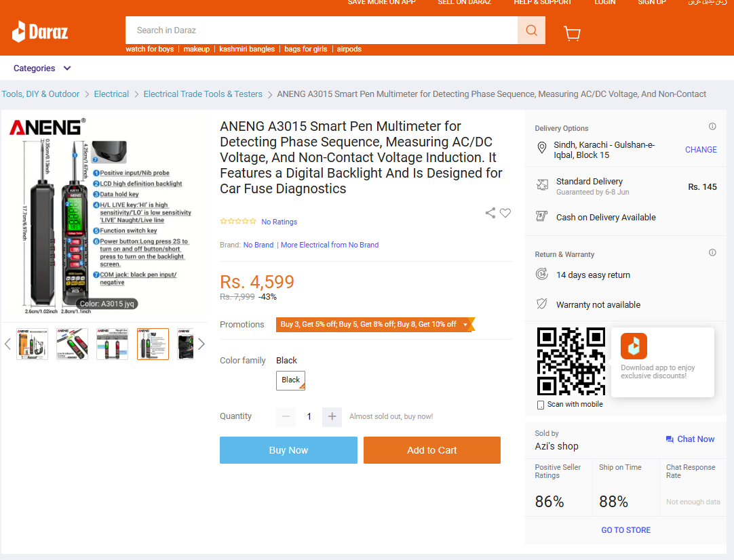Click the Daraz logo
The height and width of the screenshot is (560, 734).
40,32
